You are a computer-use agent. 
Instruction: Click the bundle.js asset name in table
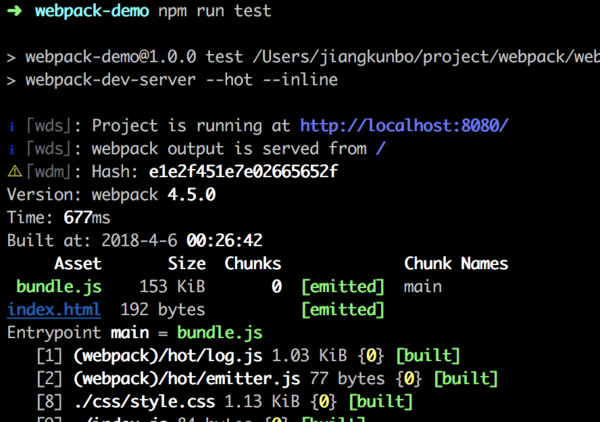[59, 287]
